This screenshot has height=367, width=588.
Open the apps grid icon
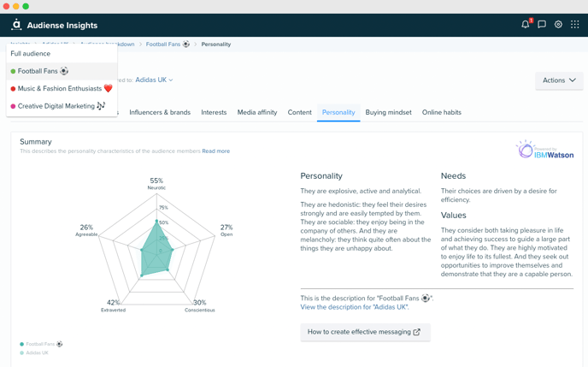point(575,25)
